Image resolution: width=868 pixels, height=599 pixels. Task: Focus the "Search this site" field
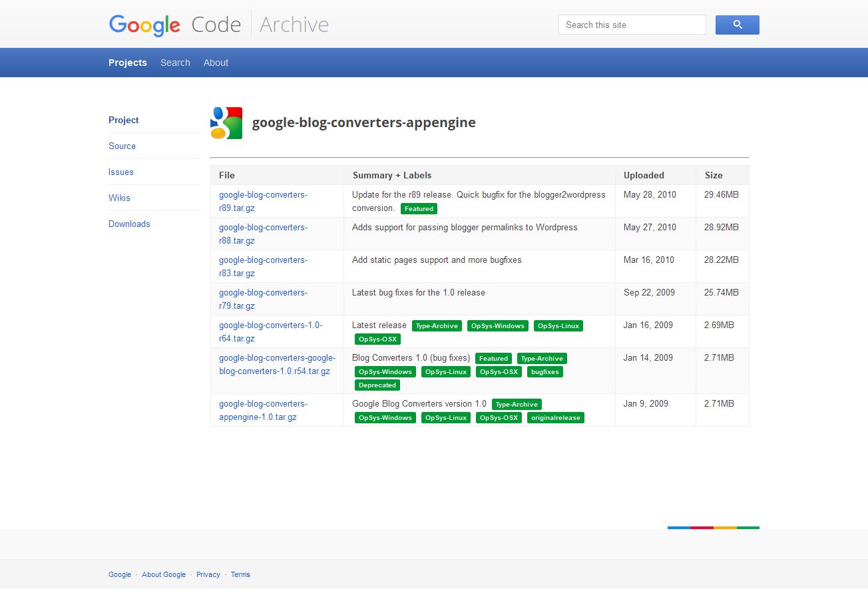pyautogui.click(x=632, y=25)
